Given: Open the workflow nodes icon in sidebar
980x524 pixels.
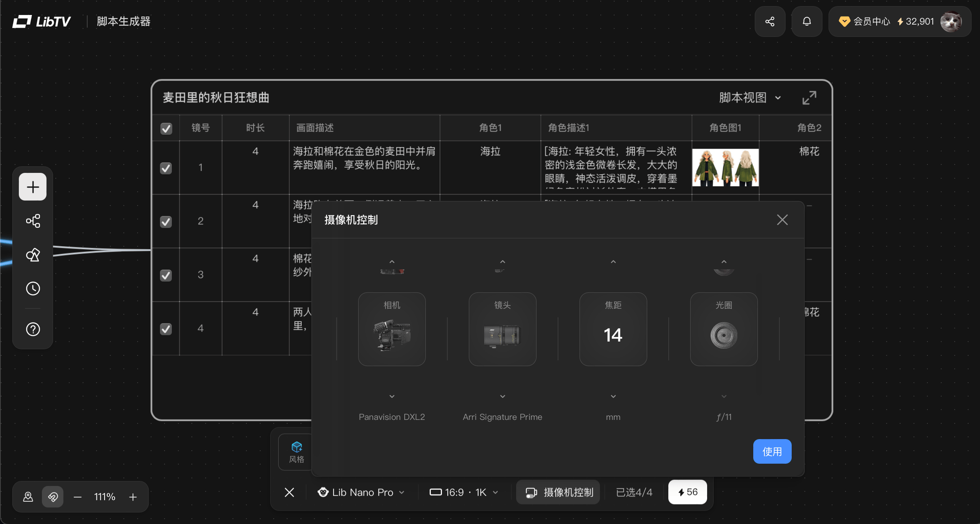Looking at the screenshot, I should [33, 221].
